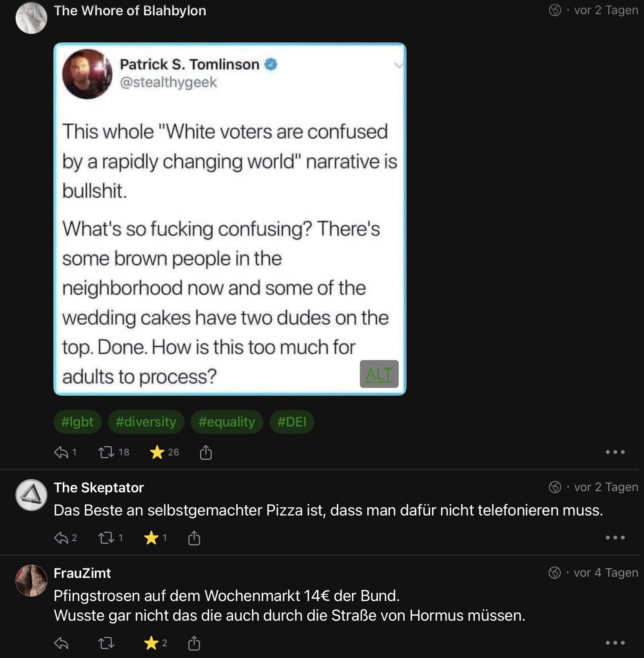Toggle favorite star on FrauZimt's post
644x658 pixels.
tap(151, 643)
